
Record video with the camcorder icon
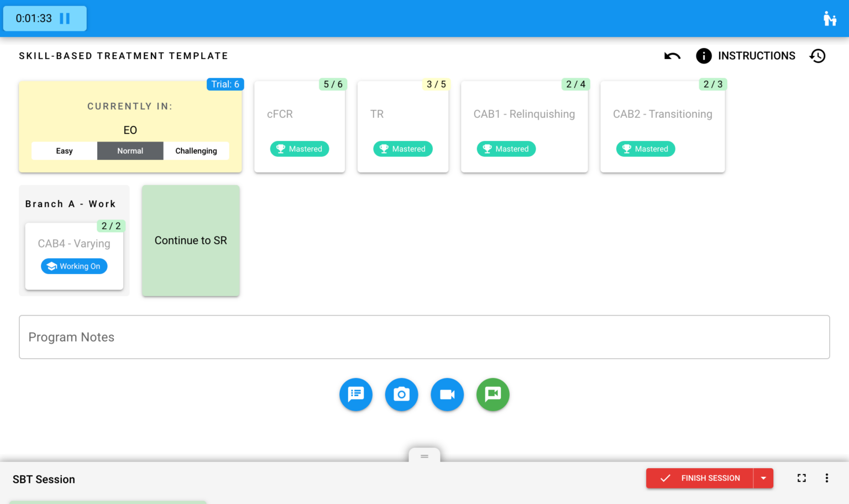pos(447,395)
